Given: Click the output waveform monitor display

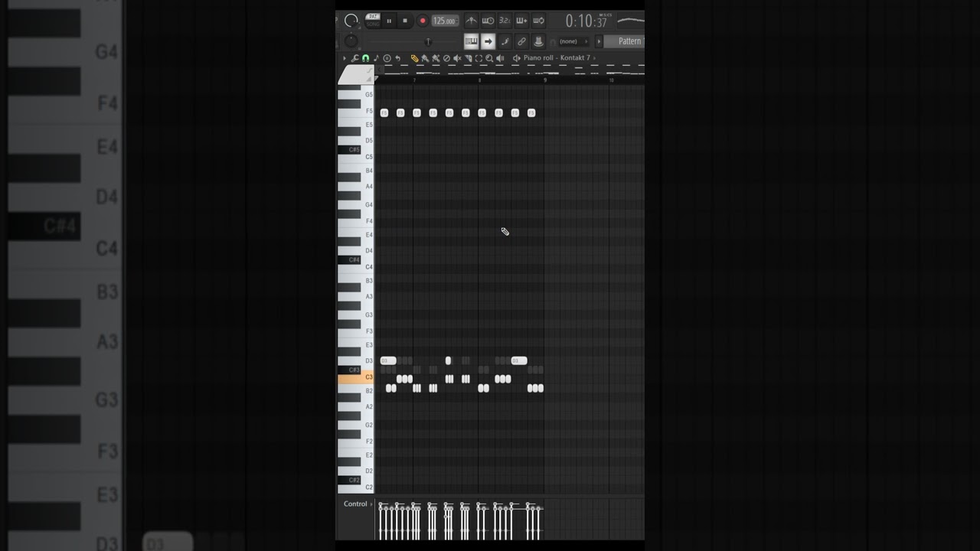Looking at the screenshot, I should point(631,21).
